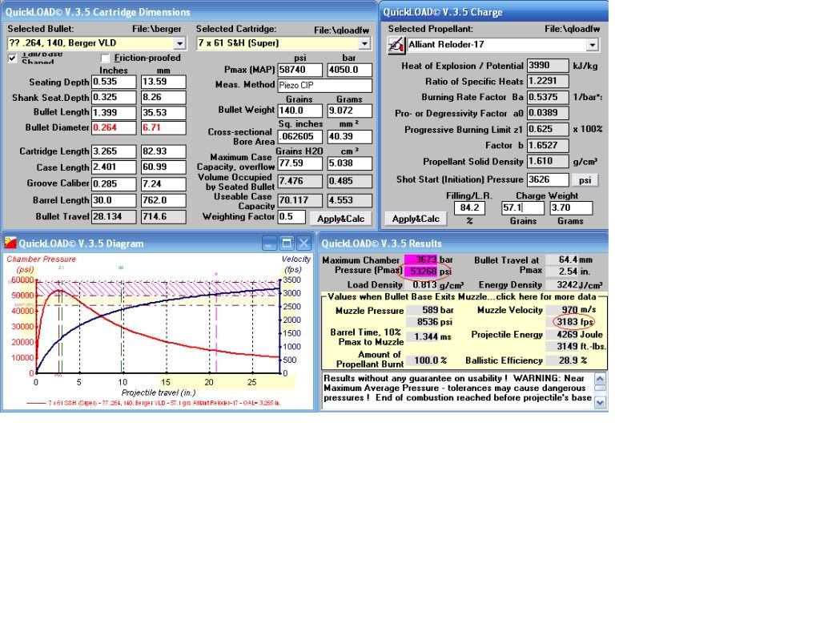Click the QuickLOAD Diagram window title icon
The height and width of the screenshot is (644, 820).
point(10,243)
